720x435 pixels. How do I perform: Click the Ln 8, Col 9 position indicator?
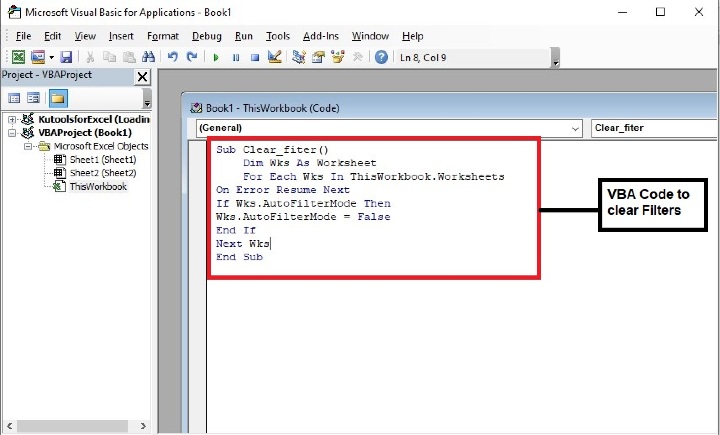point(423,58)
